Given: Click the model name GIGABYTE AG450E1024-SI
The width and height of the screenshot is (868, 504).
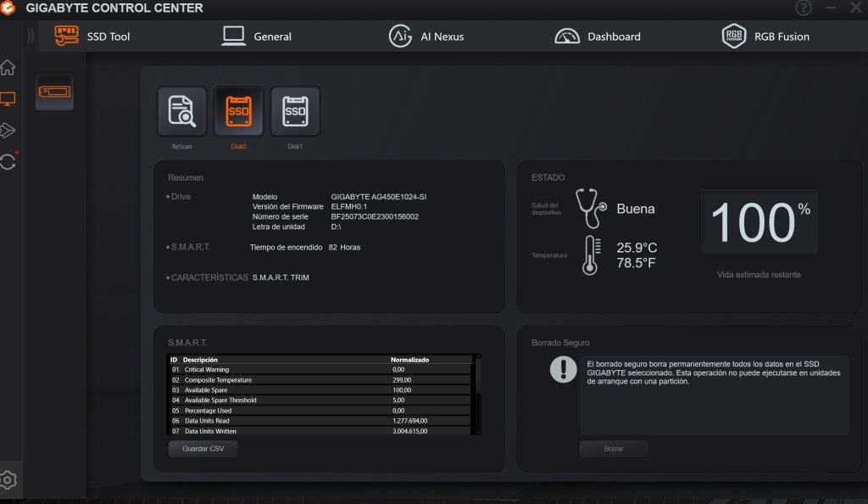Looking at the screenshot, I should (379, 197).
